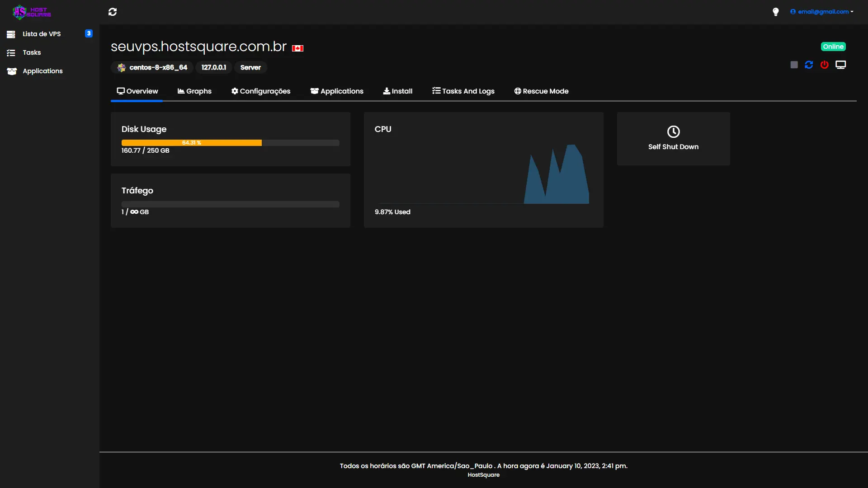Click the blue restart VPS icon
Viewport: 868px width, 488px height.
click(809, 65)
